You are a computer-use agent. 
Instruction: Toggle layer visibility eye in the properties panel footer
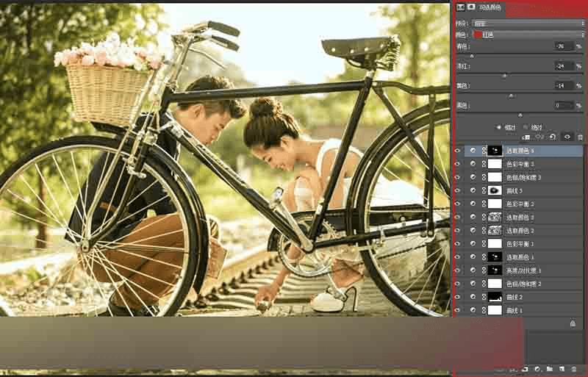[x=567, y=137]
